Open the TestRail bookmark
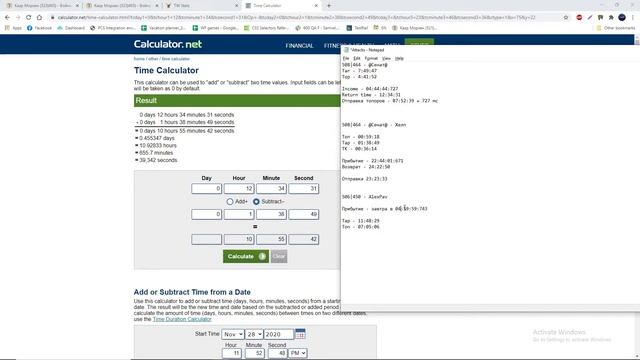 (x=357, y=28)
